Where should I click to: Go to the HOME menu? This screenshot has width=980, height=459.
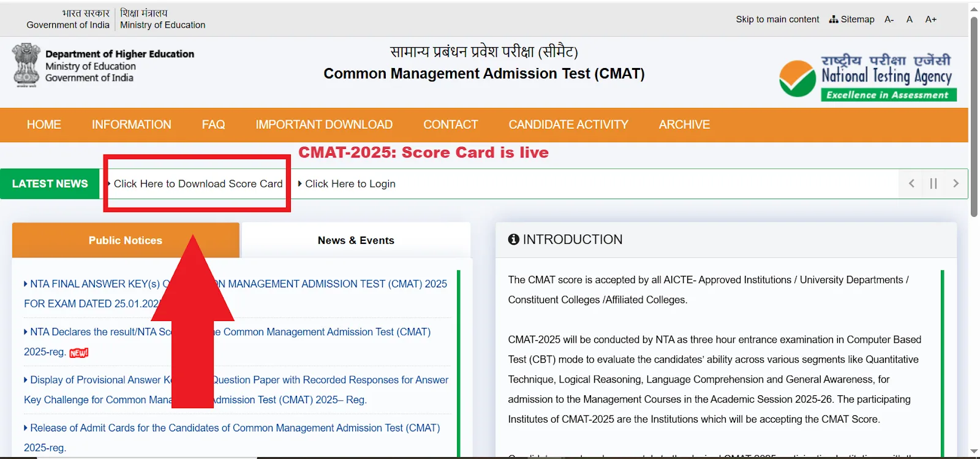[44, 124]
